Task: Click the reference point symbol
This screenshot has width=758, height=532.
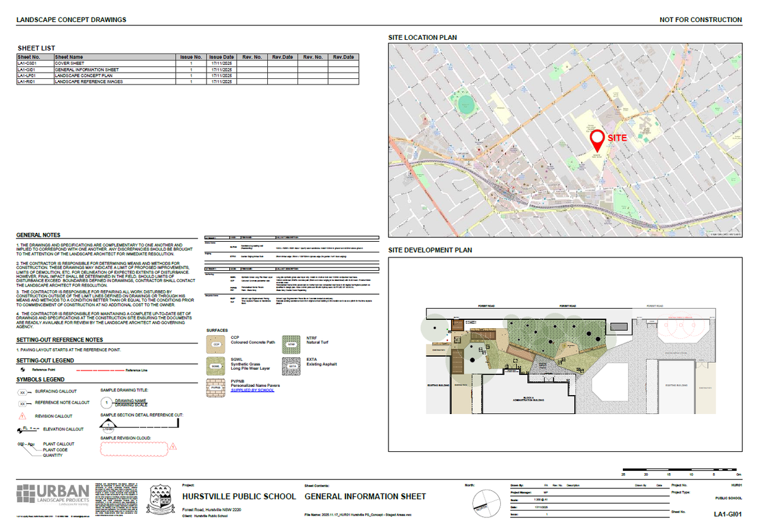Action: tap(23, 370)
